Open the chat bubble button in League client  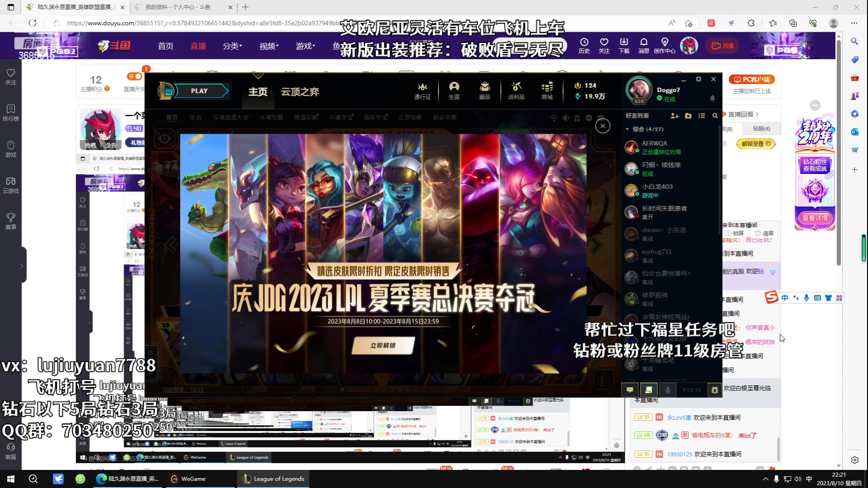point(630,389)
